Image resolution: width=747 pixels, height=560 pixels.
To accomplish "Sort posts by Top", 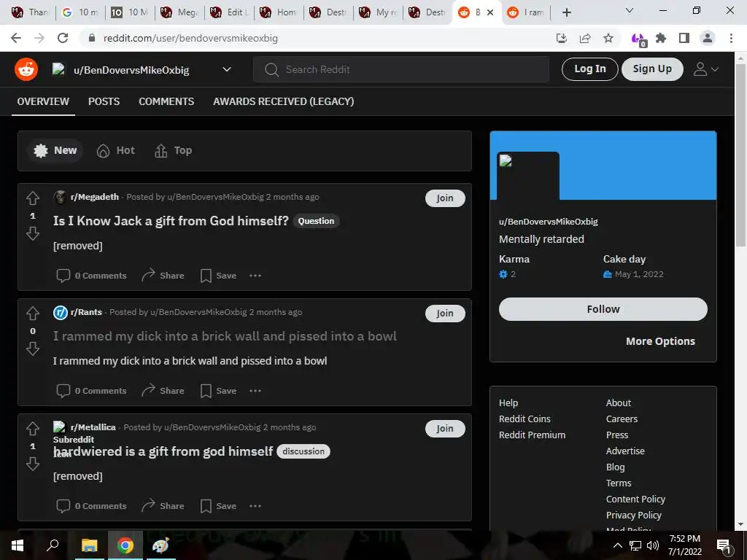I will click(174, 150).
